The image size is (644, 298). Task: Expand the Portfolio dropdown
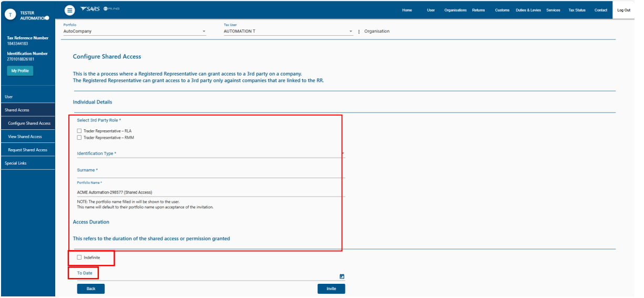204,32
